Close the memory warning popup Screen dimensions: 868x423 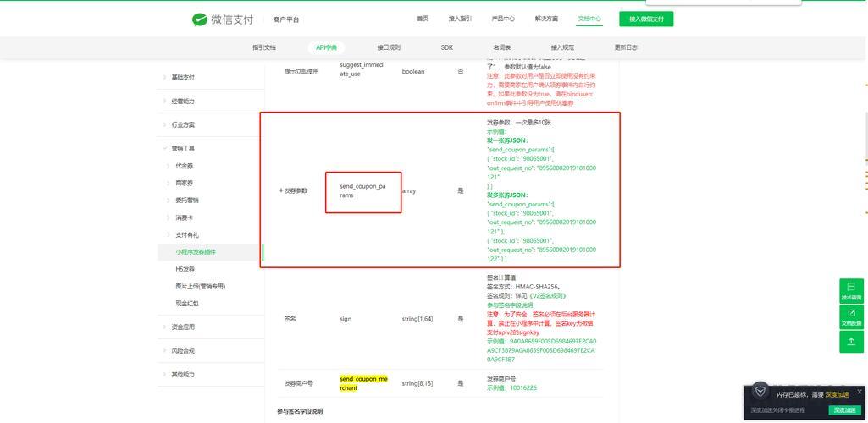click(x=860, y=392)
